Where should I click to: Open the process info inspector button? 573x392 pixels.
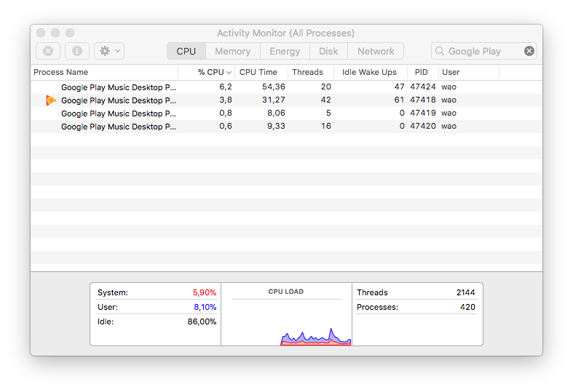tap(77, 51)
